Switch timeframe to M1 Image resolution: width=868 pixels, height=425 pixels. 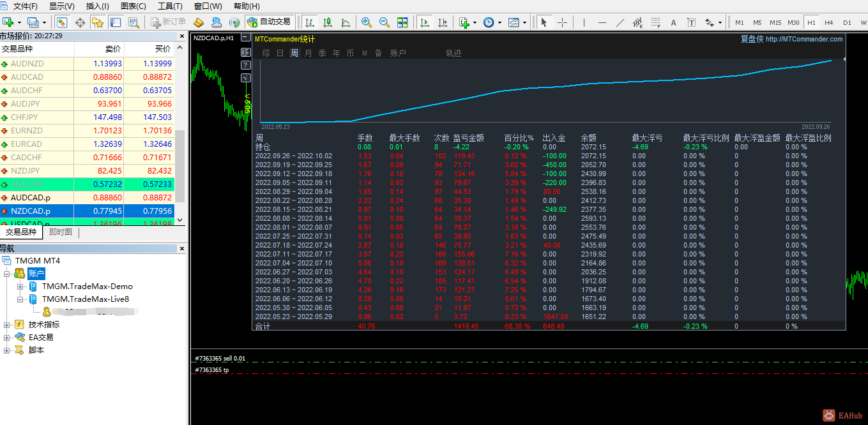coord(740,22)
